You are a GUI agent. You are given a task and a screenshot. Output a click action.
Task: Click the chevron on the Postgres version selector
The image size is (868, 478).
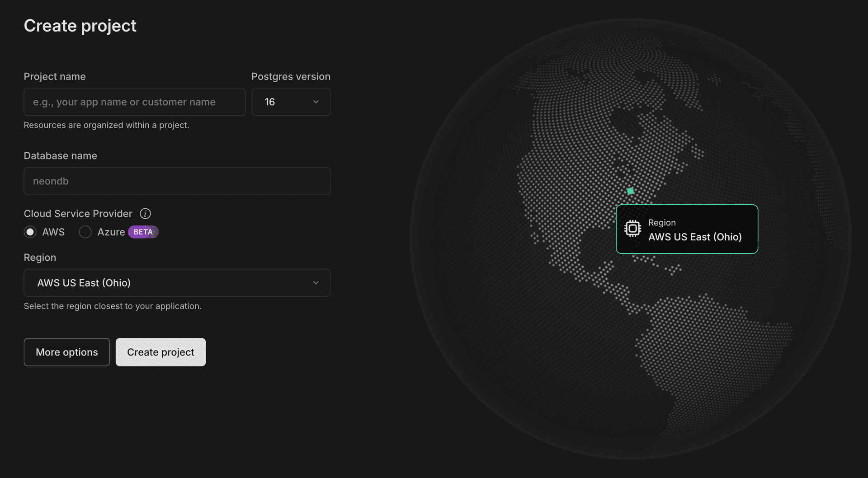point(316,102)
